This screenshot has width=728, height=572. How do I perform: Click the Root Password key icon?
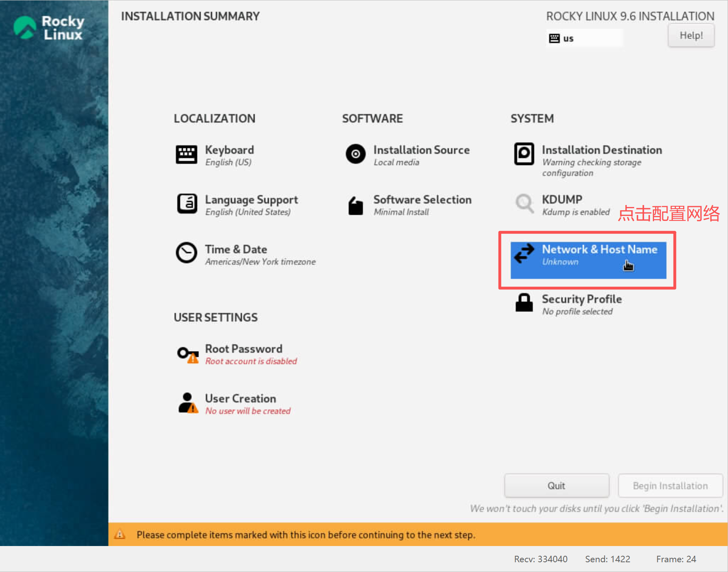coord(188,354)
